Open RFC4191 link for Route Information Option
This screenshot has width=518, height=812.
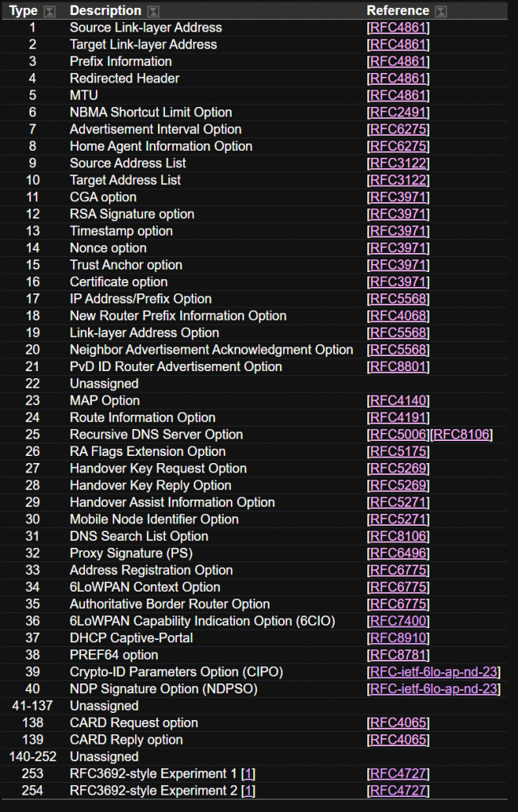(x=398, y=418)
